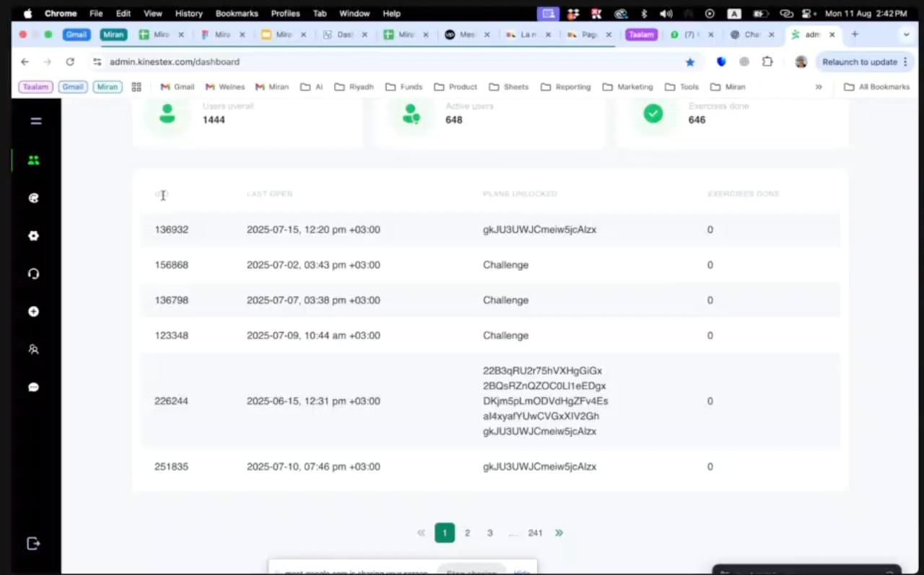Open the palette icon in sidebar
Image resolution: width=924 pixels, height=575 pixels.
[x=33, y=198]
